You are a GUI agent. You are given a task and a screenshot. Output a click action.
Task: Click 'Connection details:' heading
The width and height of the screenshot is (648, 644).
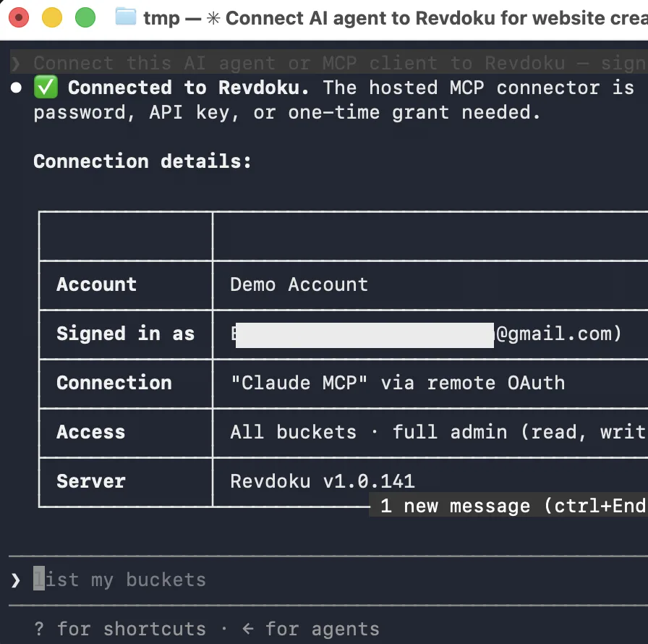coord(142,161)
